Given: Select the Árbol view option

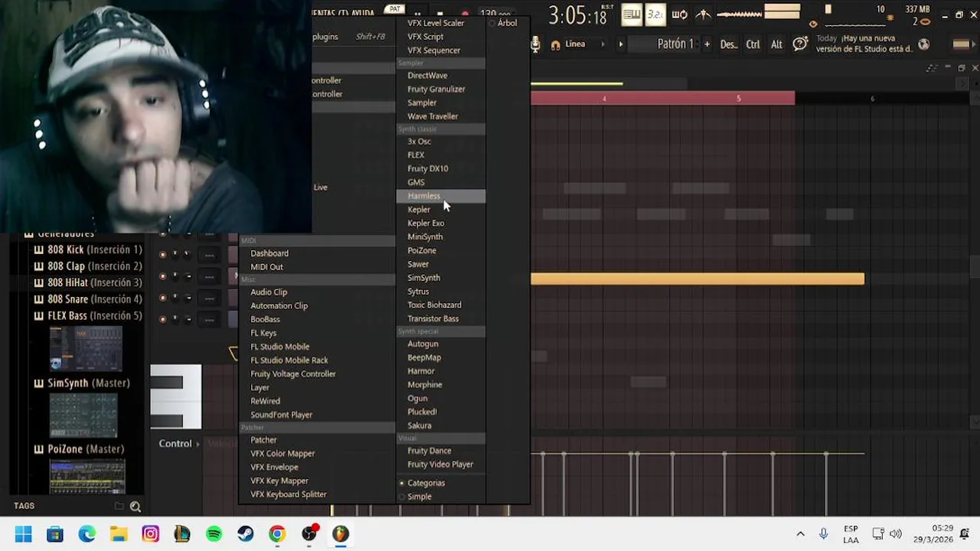Looking at the screenshot, I should pos(508,23).
